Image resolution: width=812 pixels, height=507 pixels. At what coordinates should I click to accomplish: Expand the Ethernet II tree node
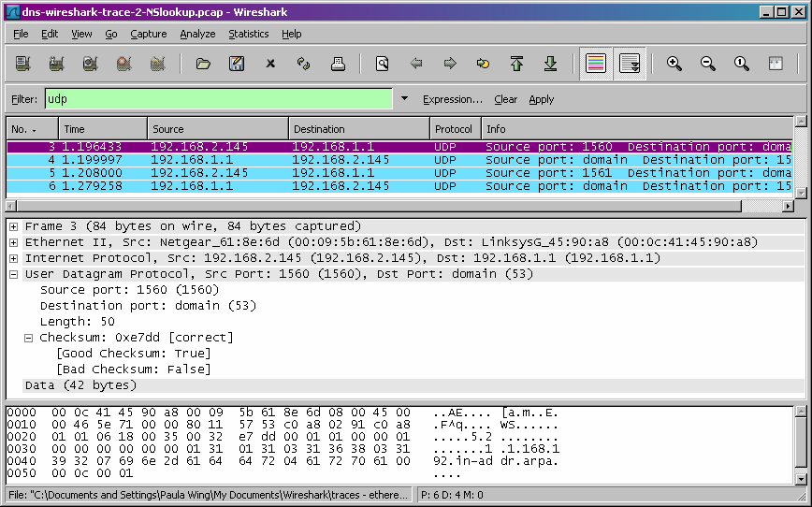(x=14, y=242)
